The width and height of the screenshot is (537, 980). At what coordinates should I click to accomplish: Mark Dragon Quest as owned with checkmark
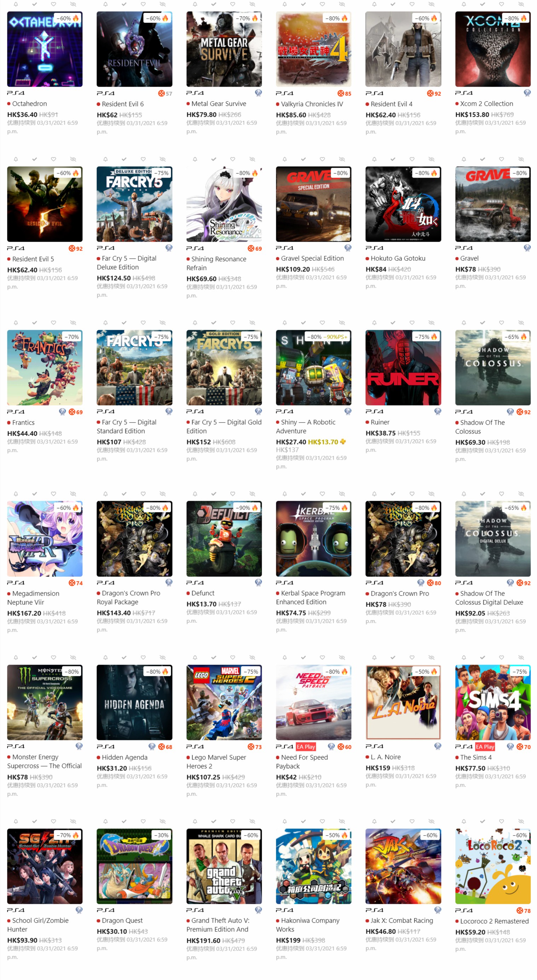click(124, 821)
